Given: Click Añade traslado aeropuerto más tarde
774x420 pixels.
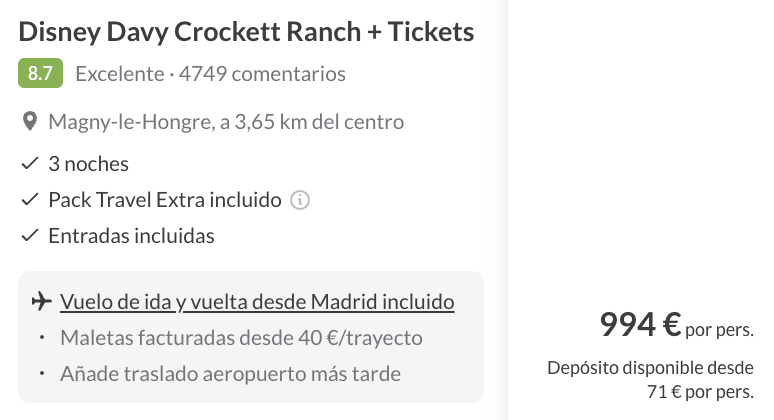Looking at the screenshot, I should 230,374.
